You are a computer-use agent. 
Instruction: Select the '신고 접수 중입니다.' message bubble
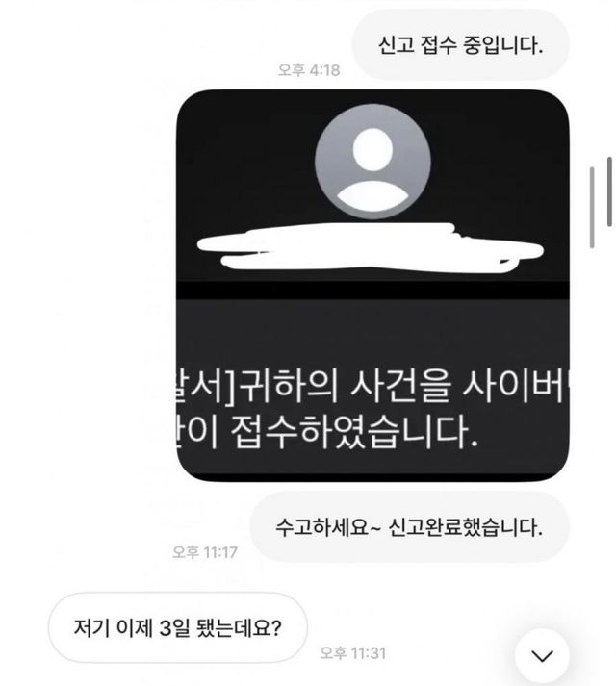[461, 44]
